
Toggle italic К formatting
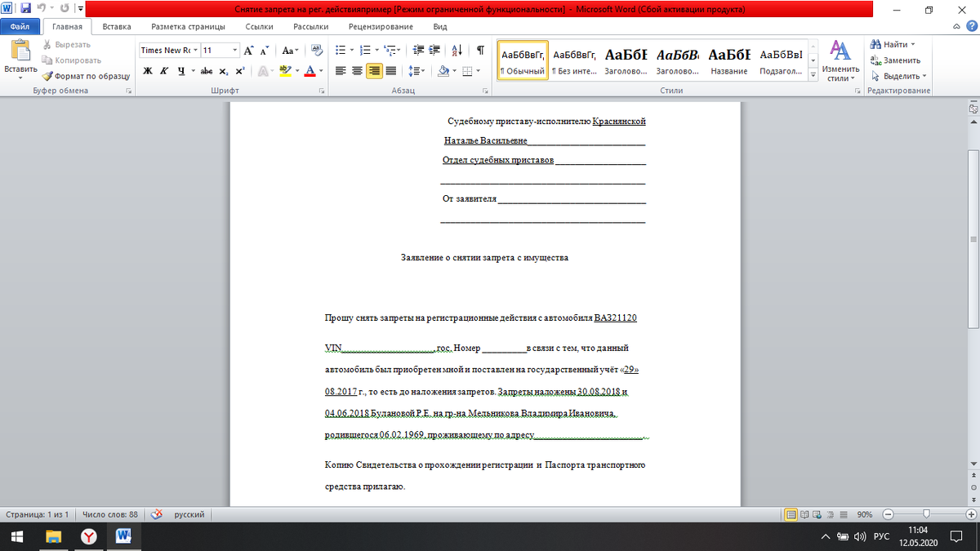(163, 71)
